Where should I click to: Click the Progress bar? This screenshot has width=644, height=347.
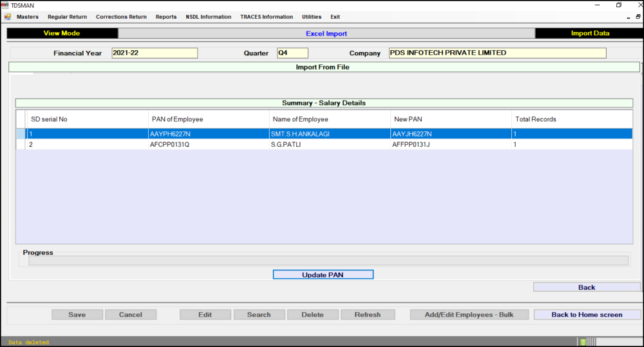tap(328, 260)
